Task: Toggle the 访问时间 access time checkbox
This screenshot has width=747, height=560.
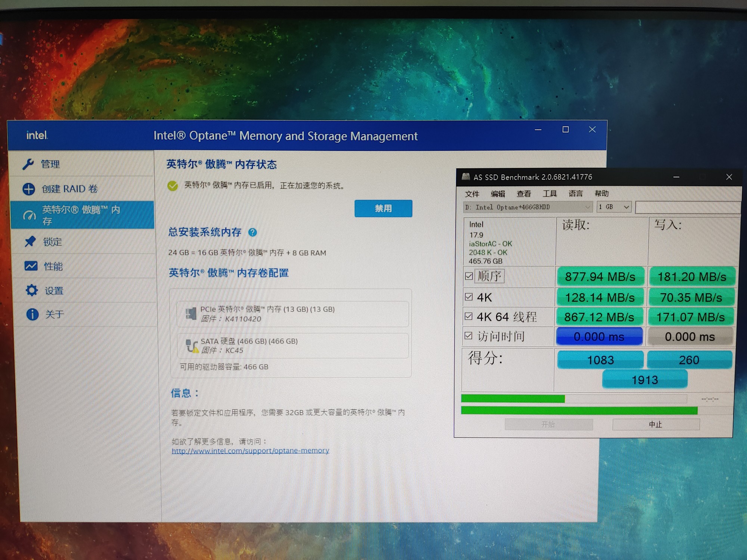Action: [x=468, y=336]
